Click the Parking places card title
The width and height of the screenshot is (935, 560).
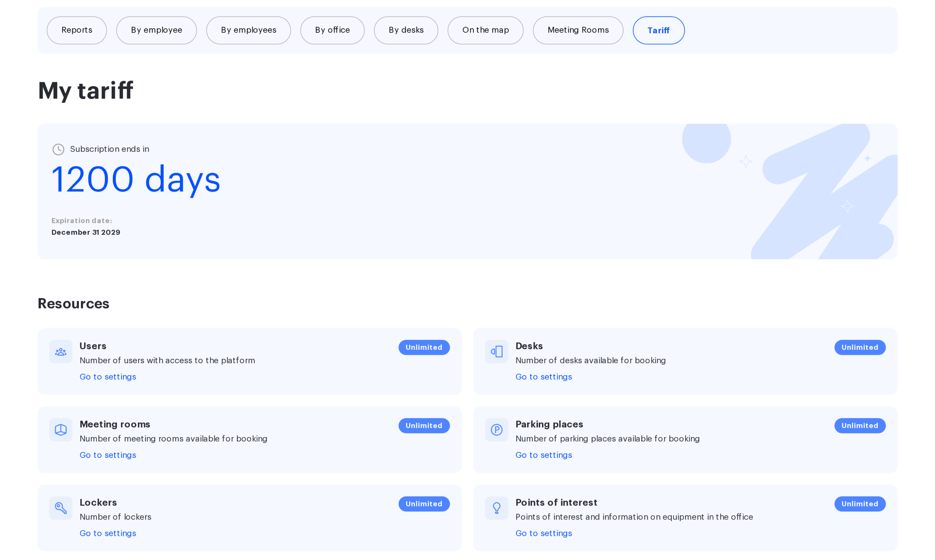[x=549, y=424]
